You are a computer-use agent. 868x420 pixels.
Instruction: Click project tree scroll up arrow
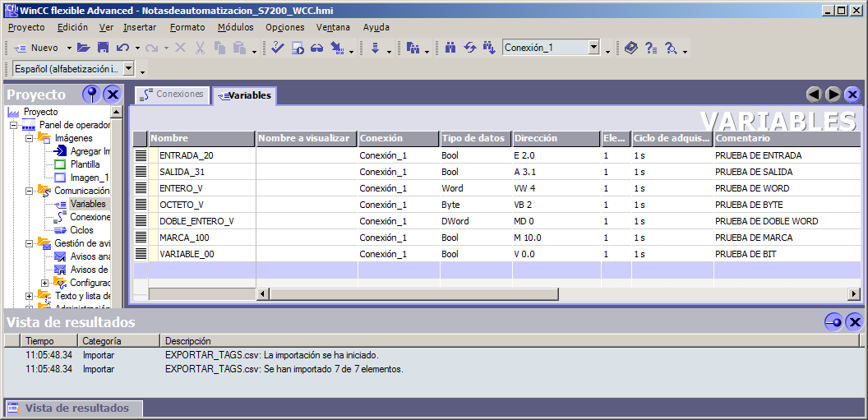point(116,113)
